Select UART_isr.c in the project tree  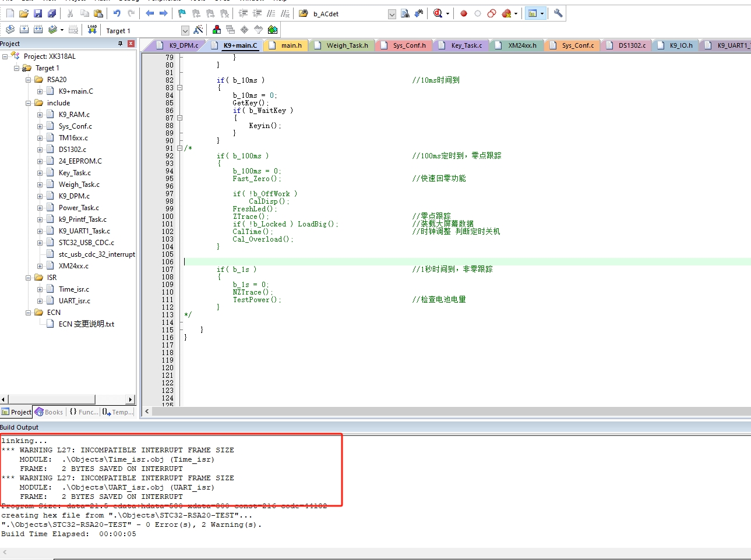coord(74,301)
